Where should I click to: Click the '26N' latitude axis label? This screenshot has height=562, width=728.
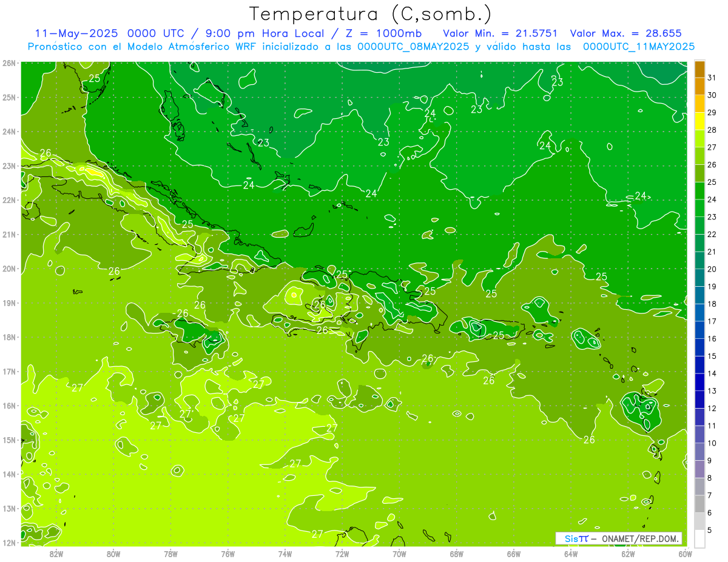click(9, 63)
